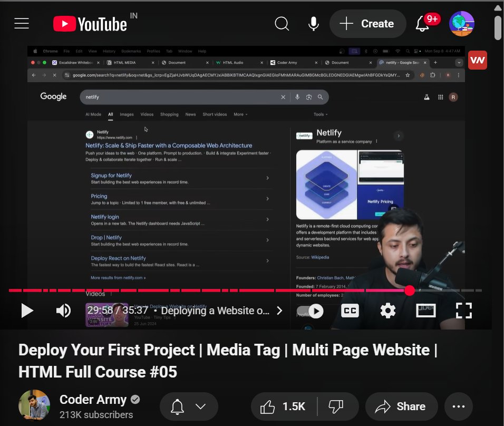Screen dimensions: 504x426
Task: Select the News search tab
Action: point(191,114)
